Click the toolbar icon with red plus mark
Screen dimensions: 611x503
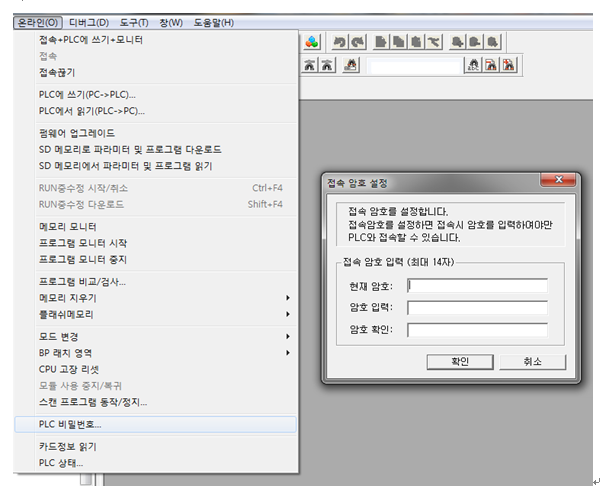coord(509,65)
